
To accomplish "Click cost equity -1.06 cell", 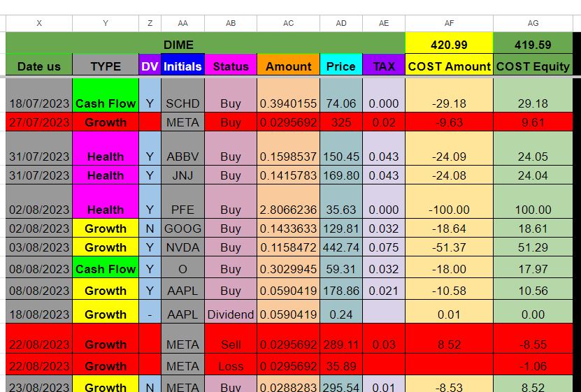I will tap(533, 364).
